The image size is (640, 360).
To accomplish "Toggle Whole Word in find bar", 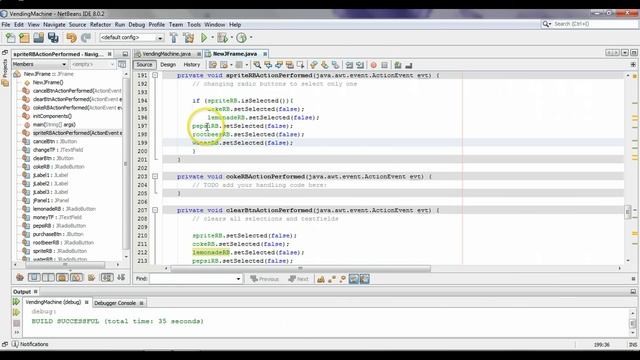I will (332, 279).
